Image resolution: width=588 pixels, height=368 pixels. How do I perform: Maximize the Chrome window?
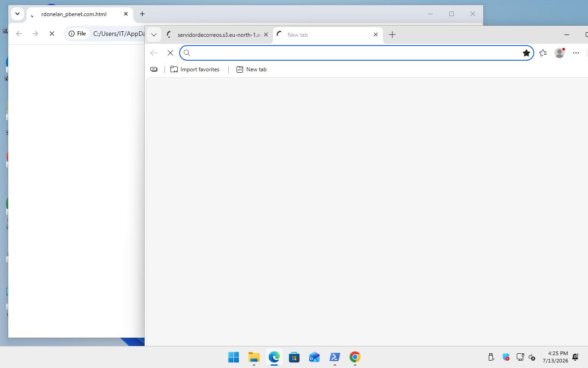[x=452, y=14]
